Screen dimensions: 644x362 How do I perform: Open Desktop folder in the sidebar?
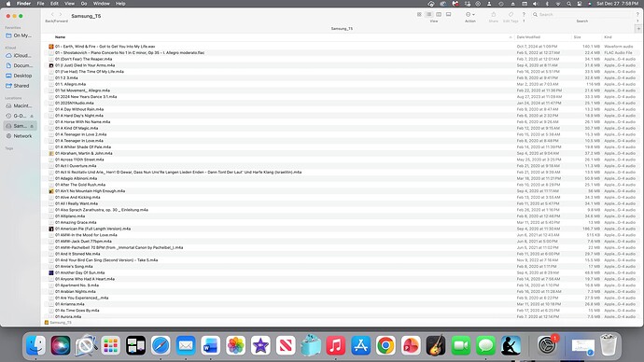tap(19, 76)
